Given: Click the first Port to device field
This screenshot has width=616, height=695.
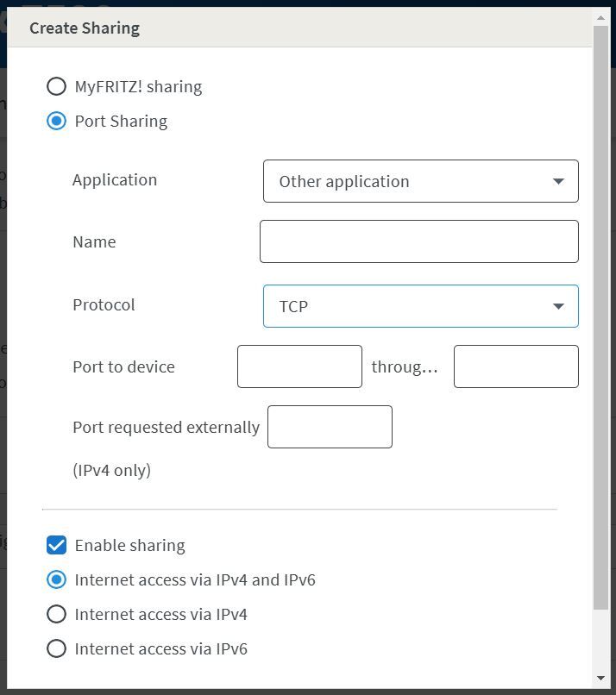Looking at the screenshot, I should (299, 366).
